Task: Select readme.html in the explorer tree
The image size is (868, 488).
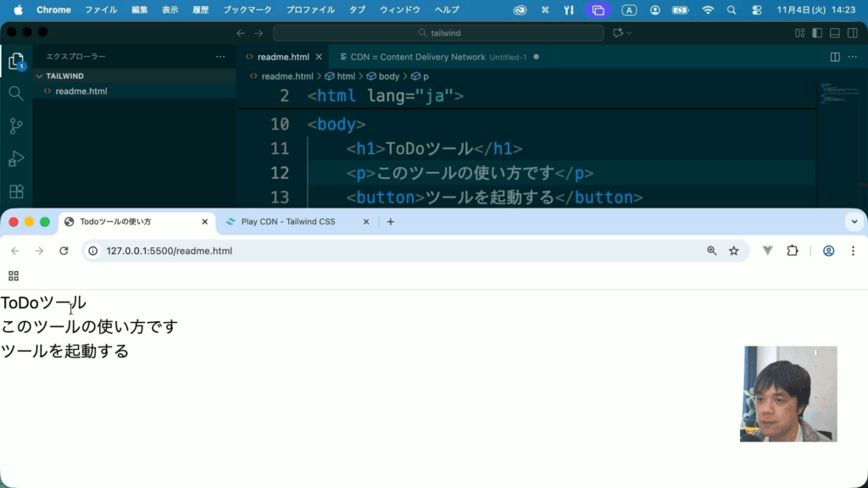Action: (x=81, y=91)
